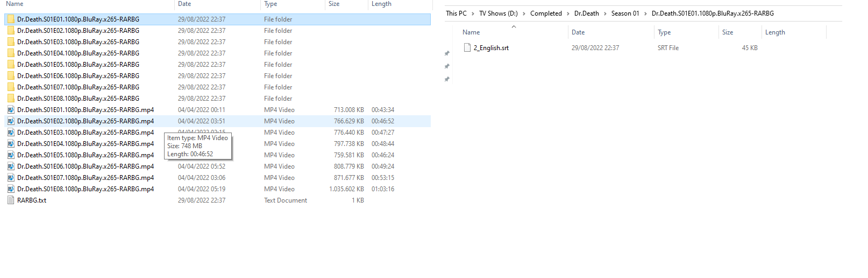Click video icon of S01E01 mp4 file
Image resolution: width=868 pixels, height=278 pixels.
11,110
